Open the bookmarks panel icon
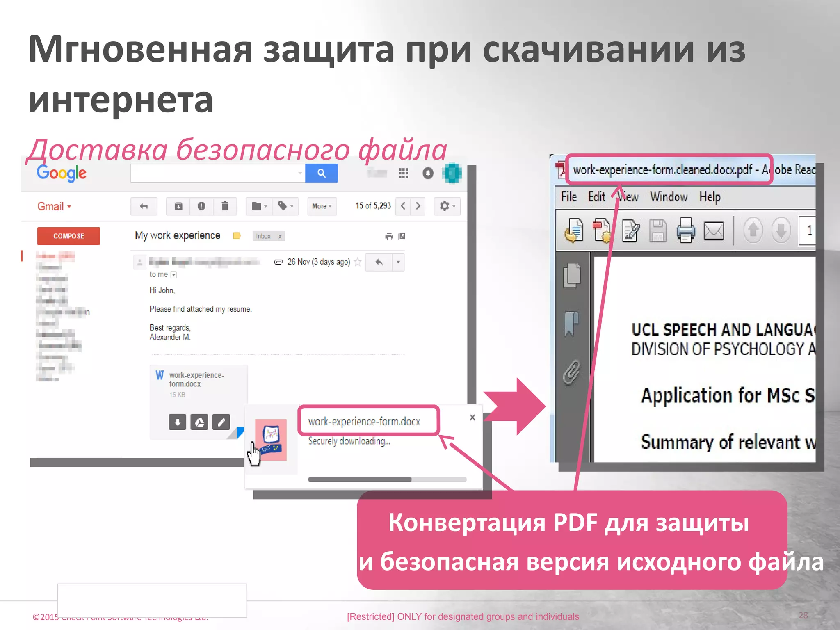This screenshot has width=840, height=630. pyautogui.click(x=571, y=324)
